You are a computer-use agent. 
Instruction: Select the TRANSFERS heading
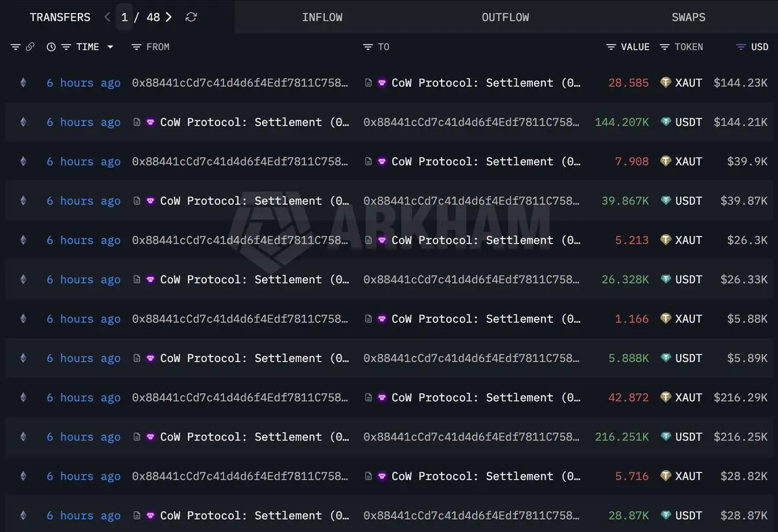(60, 17)
